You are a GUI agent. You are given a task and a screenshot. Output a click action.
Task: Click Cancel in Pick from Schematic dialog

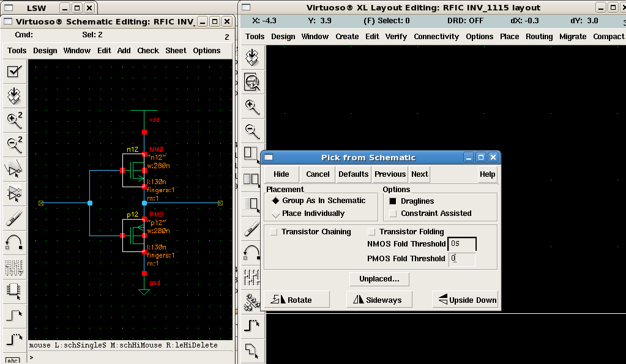(x=318, y=174)
